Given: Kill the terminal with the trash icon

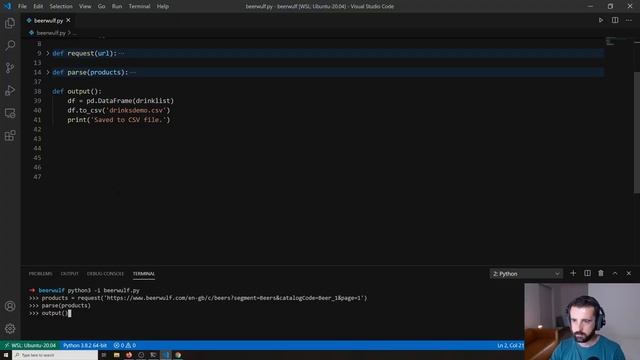Looking at the screenshot, I should coord(601,273).
